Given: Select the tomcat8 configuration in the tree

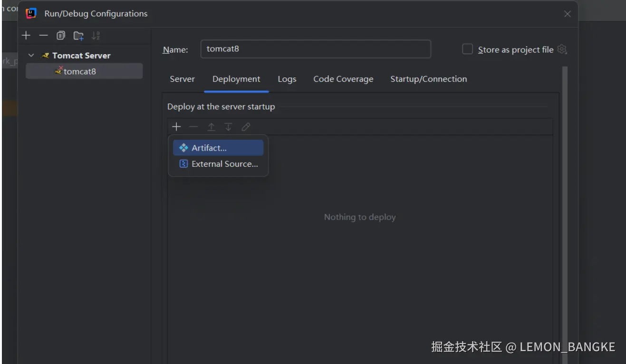Looking at the screenshot, I should tap(84, 71).
